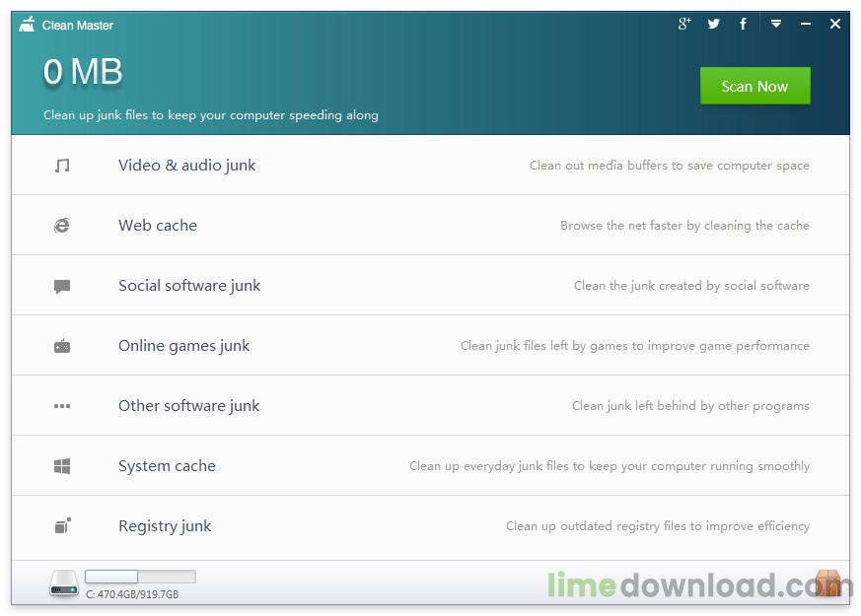Screen dimensions: 861x616
Task: Click the three-dots other software icon
Action: tap(62, 406)
